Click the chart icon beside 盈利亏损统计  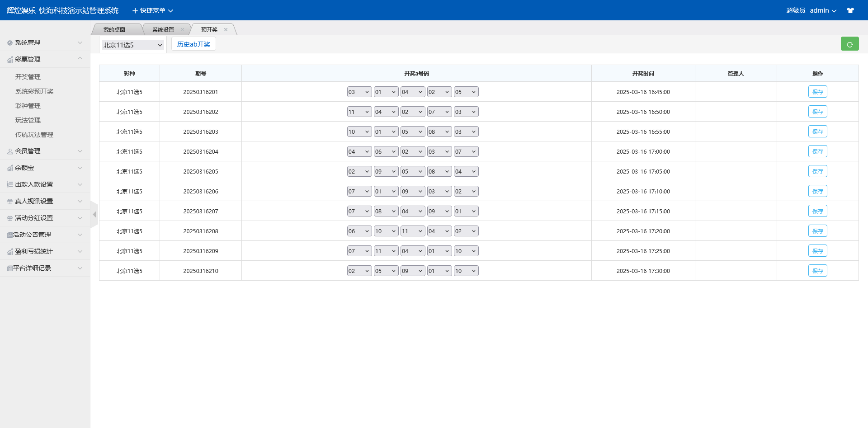(x=10, y=252)
